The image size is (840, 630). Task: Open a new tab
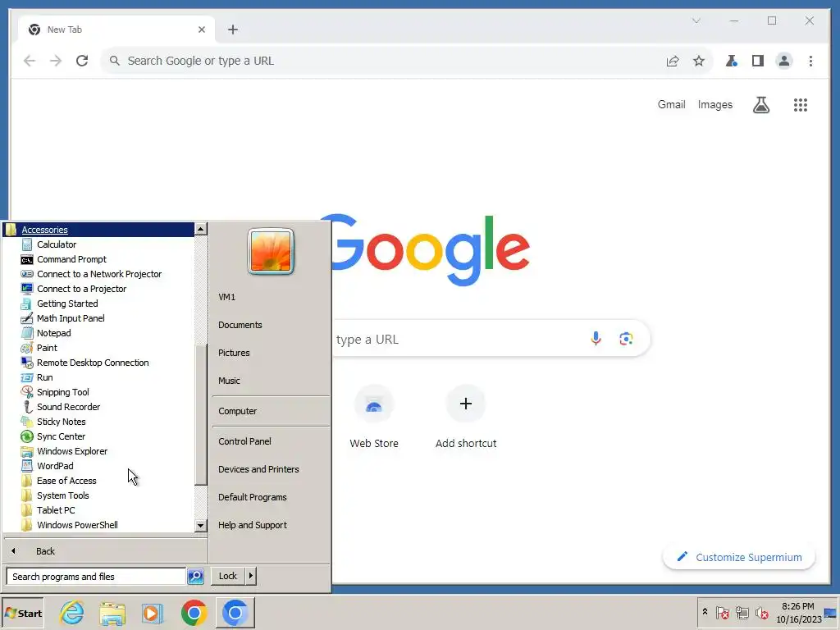(x=232, y=30)
